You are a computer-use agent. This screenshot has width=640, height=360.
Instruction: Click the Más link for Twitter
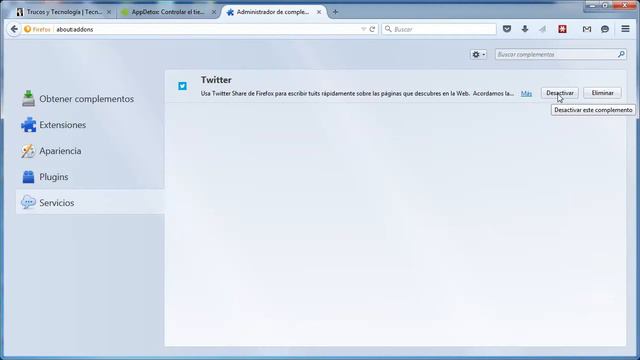click(x=526, y=93)
